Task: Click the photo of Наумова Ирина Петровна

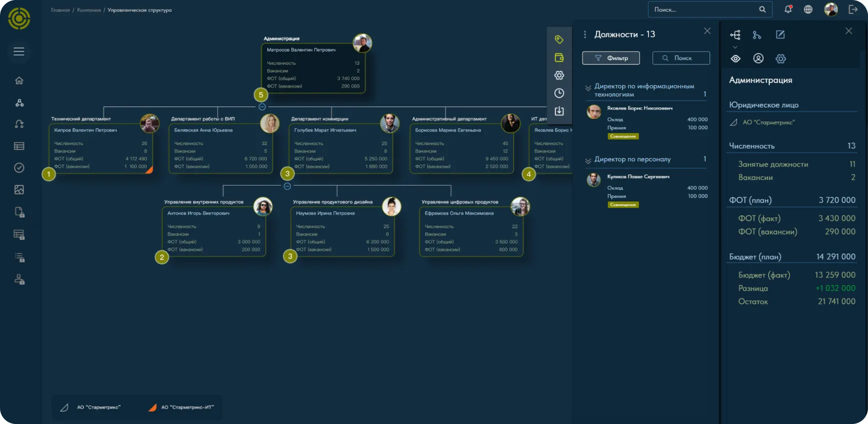Action: [x=391, y=206]
